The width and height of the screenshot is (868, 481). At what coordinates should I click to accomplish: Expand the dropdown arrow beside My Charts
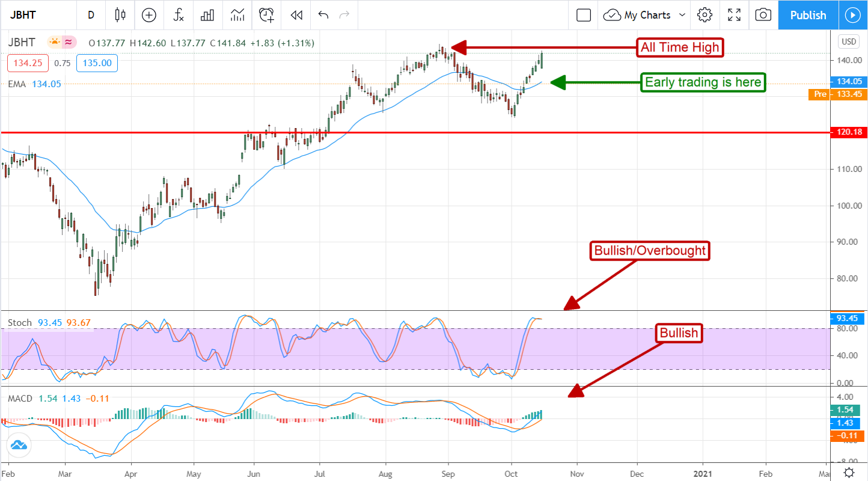point(682,15)
